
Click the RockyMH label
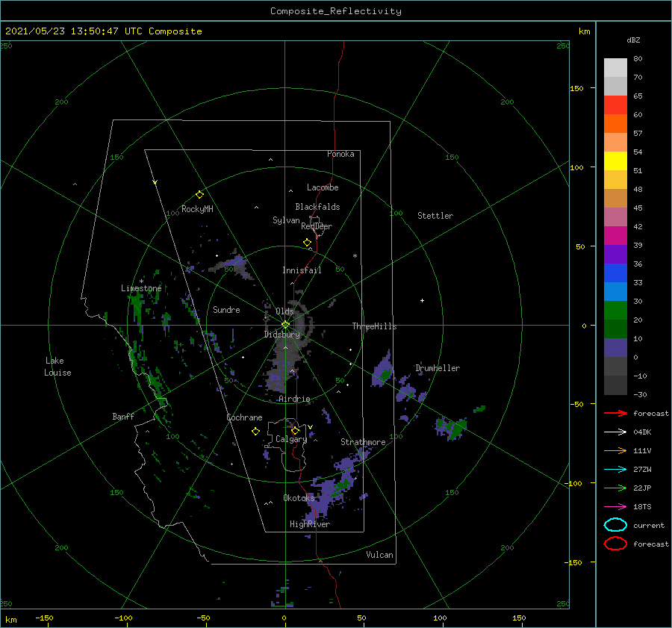click(197, 209)
